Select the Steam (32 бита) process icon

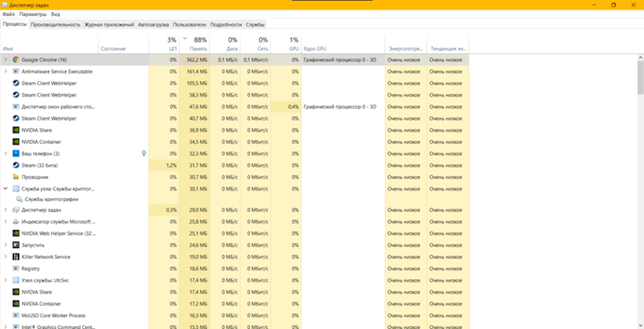(x=15, y=165)
